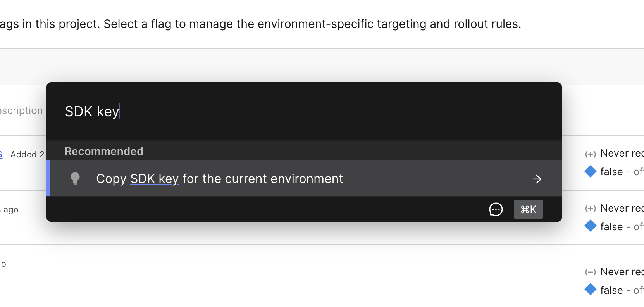The image size is (644, 307).
Task: Click the minus evaluation icon in the third flag row
Action: (x=591, y=272)
